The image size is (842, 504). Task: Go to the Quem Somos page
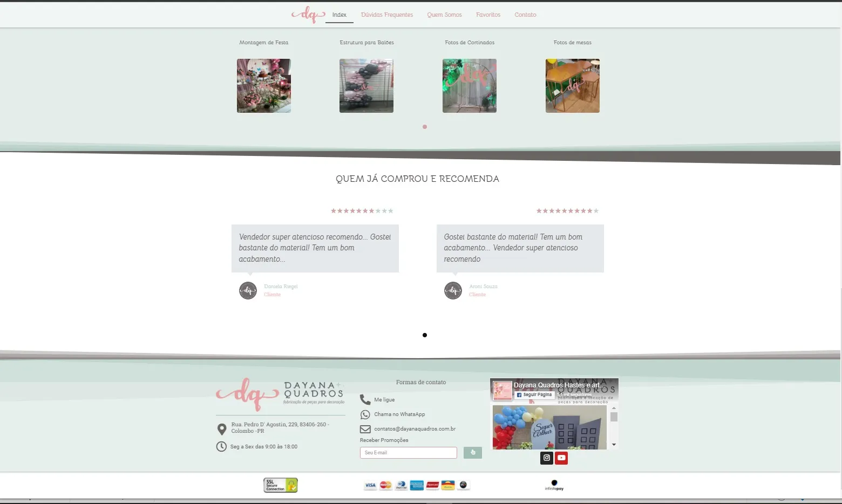tap(444, 15)
